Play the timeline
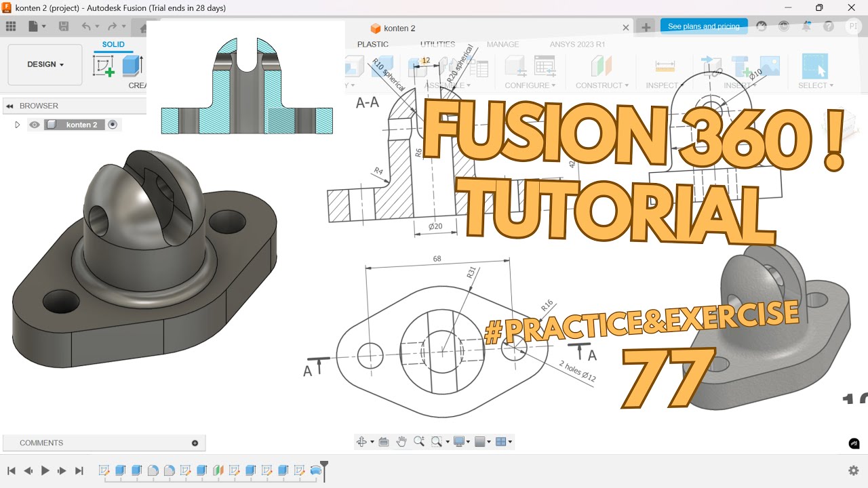Screen dimensions: 868x488 point(45,470)
